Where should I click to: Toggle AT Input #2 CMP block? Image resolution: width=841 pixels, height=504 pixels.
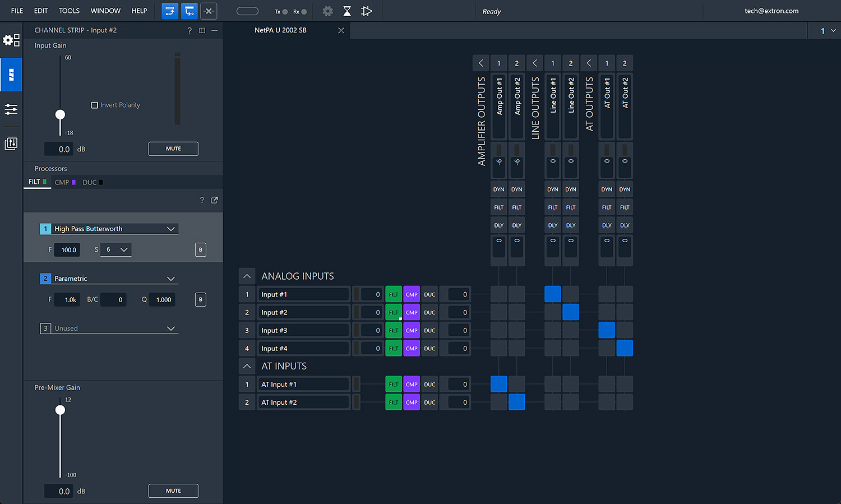[412, 402]
